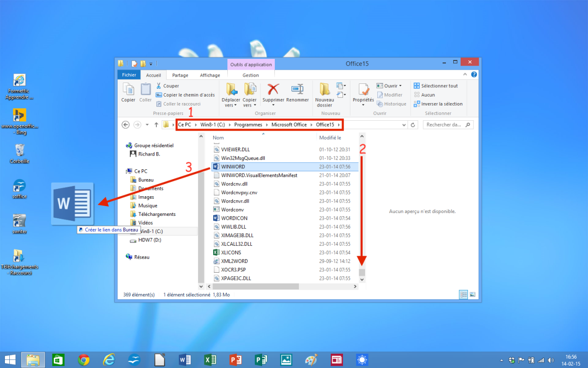Image resolution: width=588 pixels, height=368 pixels.
Task: Open Customize Quick Access Toolbar dropdown
Action: (x=151, y=64)
